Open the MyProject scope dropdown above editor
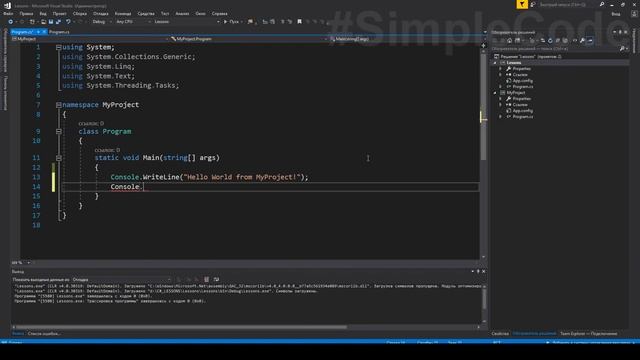The image size is (640, 360). (x=90, y=39)
